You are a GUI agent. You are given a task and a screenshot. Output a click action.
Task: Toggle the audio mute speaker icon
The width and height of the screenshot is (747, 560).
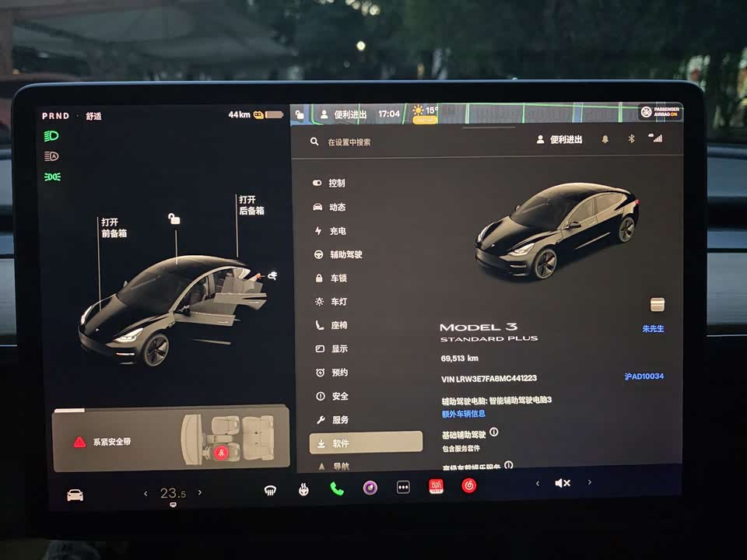(x=563, y=482)
